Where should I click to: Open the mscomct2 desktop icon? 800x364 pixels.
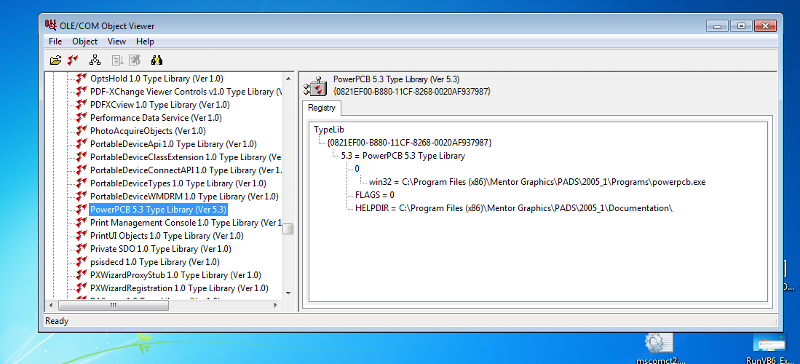coord(659,349)
